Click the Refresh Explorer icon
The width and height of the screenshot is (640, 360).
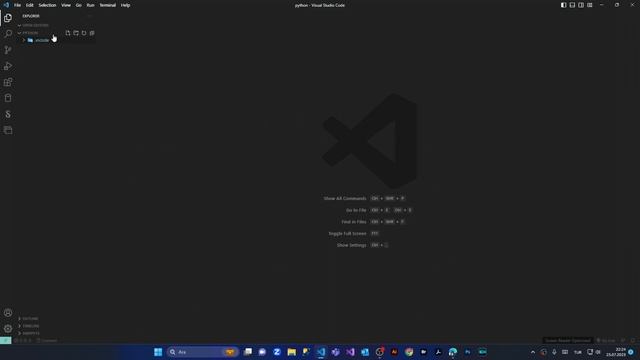84,33
